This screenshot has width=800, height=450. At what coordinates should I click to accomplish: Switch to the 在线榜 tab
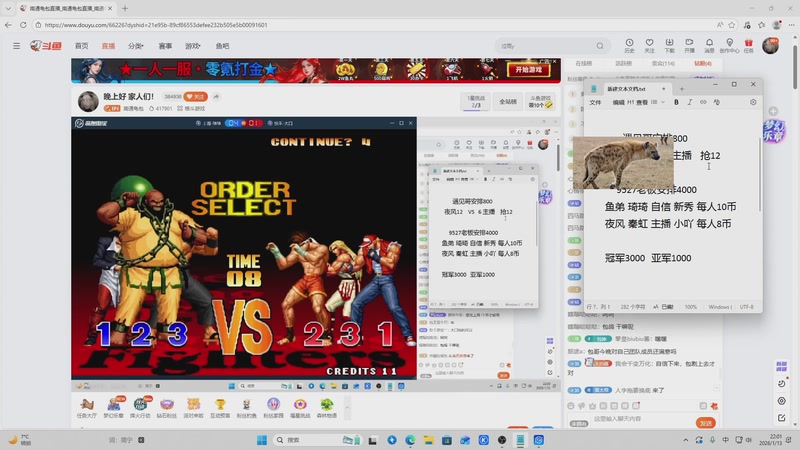tap(584, 63)
